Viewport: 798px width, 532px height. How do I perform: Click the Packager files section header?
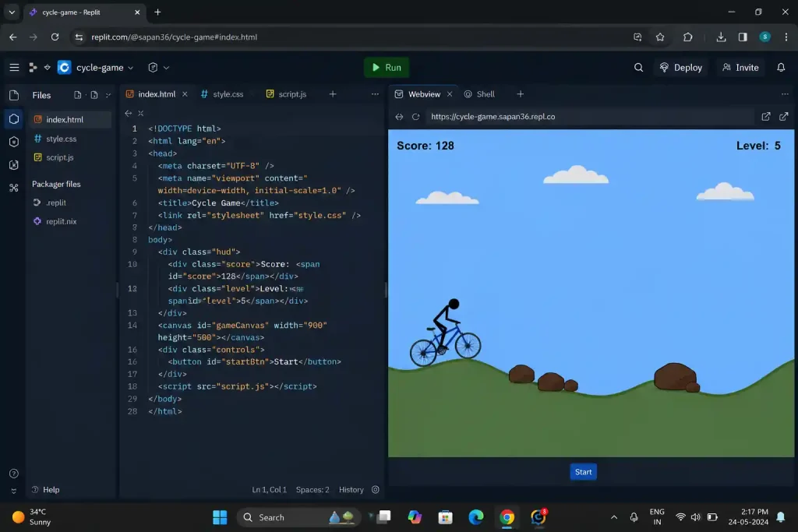click(56, 184)
